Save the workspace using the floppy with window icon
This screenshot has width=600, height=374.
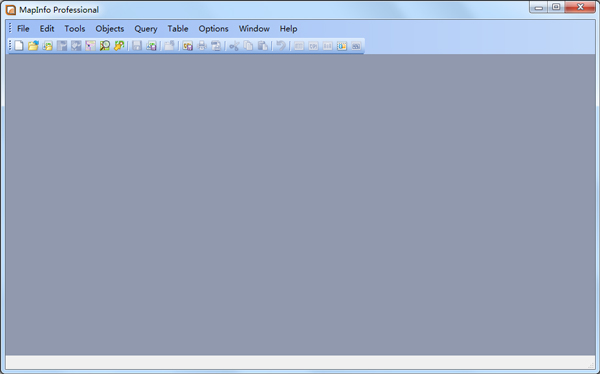click(x=151, y=46)
